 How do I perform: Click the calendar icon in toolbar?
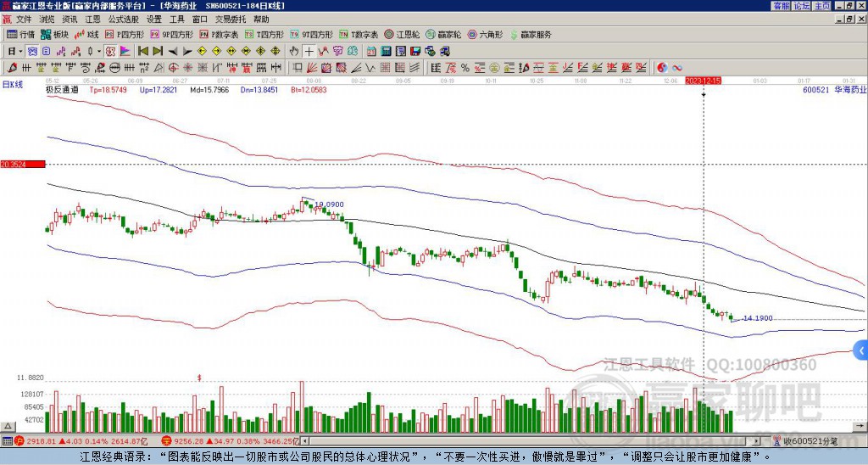[371, 52]
